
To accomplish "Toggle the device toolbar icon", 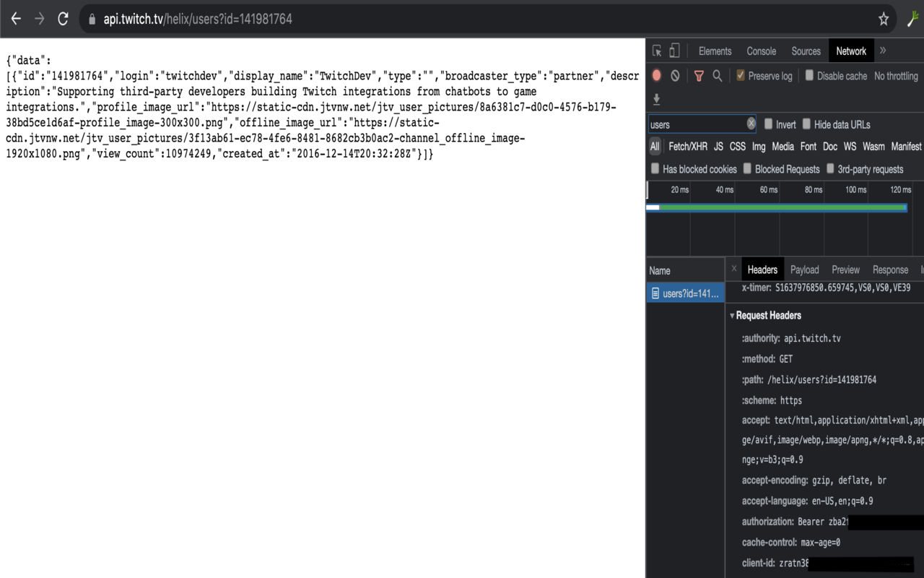I will click(x=674, y=51).
